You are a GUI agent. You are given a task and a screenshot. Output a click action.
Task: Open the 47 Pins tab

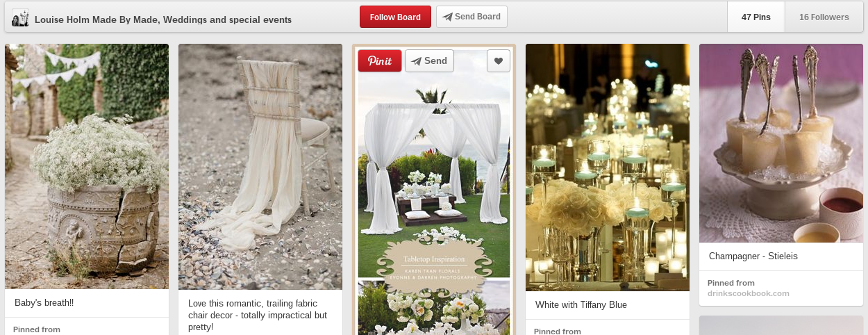756,17
